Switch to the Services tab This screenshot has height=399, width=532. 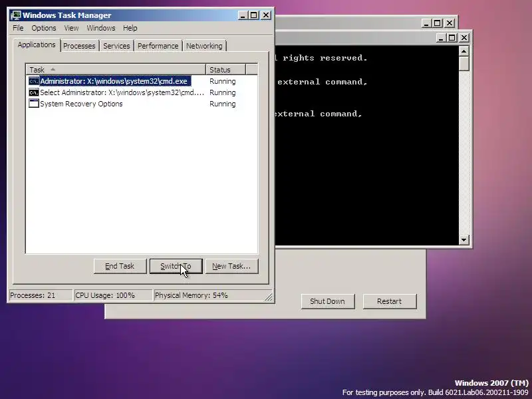click(116, 46)
